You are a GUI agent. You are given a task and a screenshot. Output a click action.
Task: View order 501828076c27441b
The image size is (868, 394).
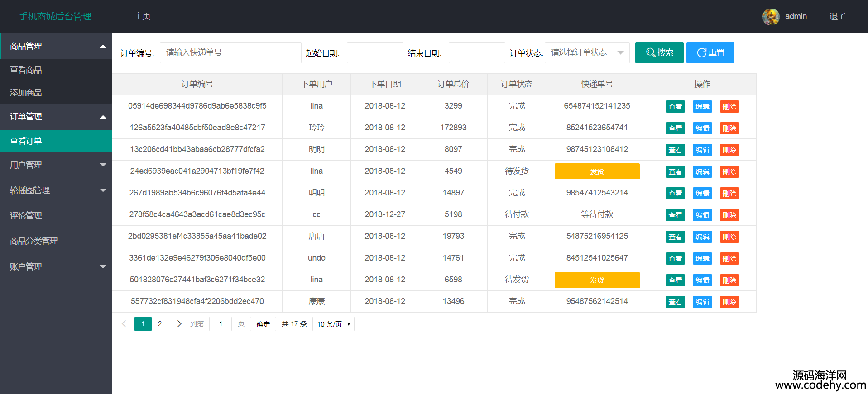[675, 280]
